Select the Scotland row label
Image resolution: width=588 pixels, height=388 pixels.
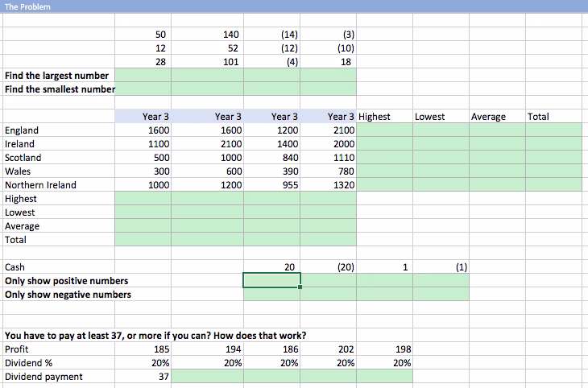[x=59, y=158]
